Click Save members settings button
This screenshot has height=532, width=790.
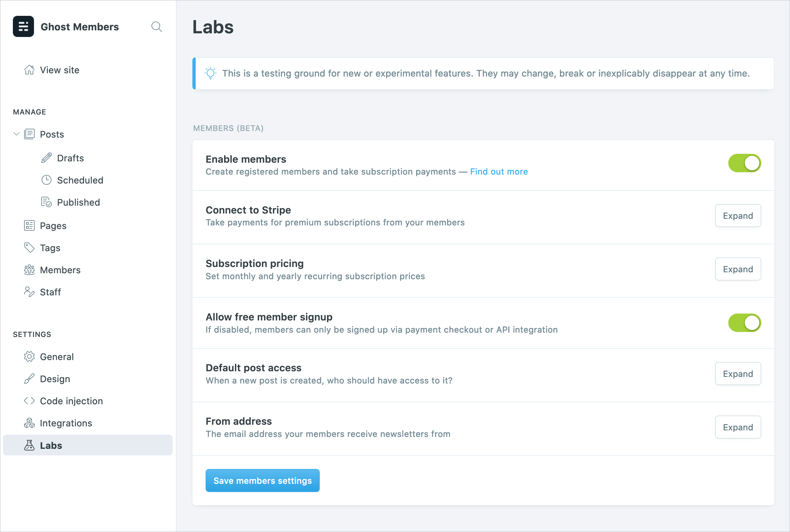point(262,481)
